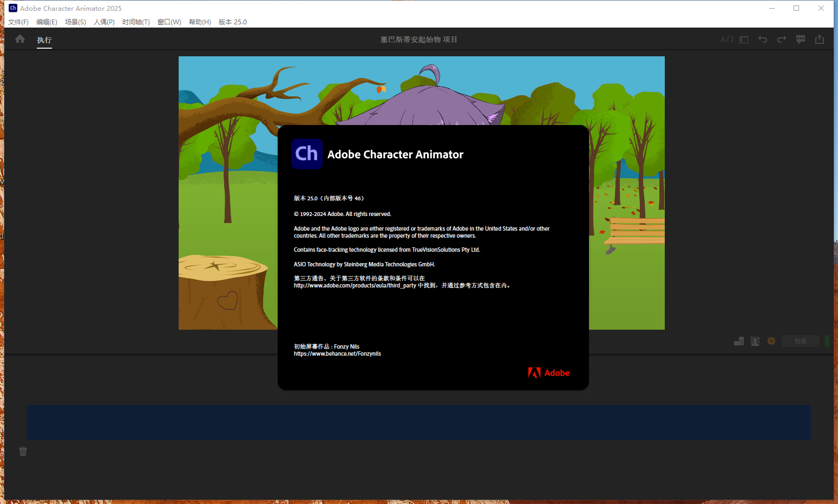Click the dual display icon near Calibrate button
The height and width of the screenshot is (504, 838).
pos(738,341)
